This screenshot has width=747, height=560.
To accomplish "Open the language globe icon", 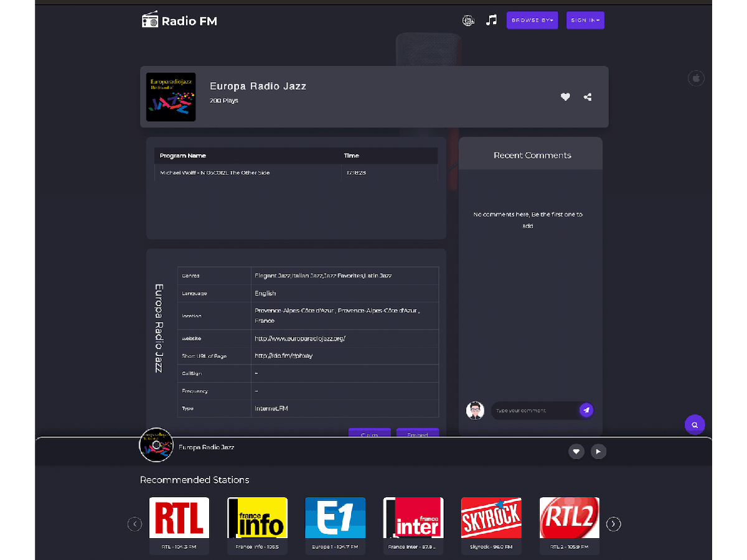I will (468, 21).
